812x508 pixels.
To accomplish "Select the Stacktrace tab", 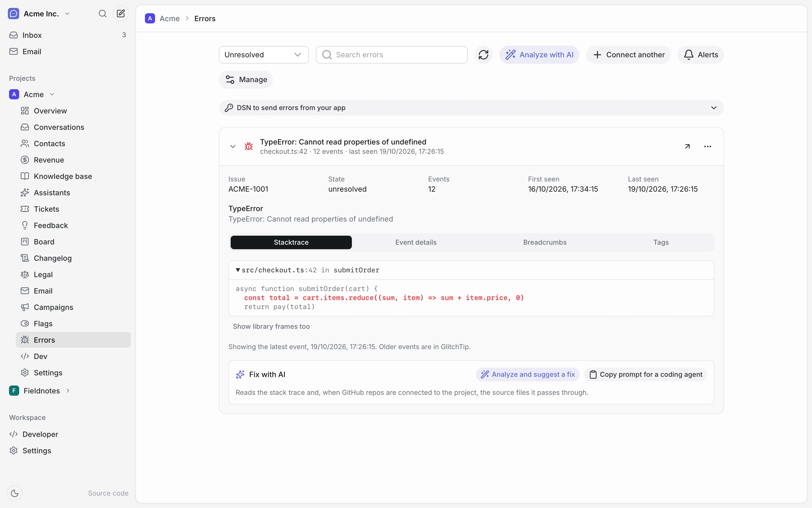I will click(291, 243).
